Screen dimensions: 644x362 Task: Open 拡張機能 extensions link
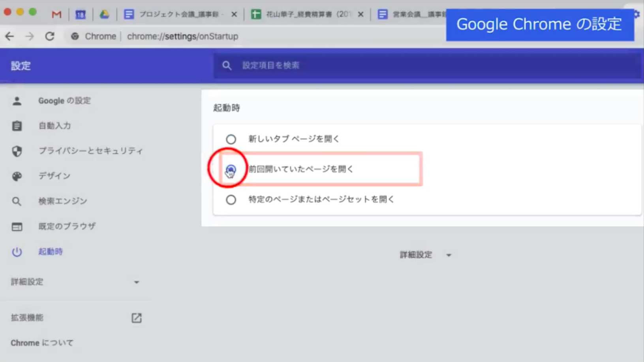(x=27, y=317)
